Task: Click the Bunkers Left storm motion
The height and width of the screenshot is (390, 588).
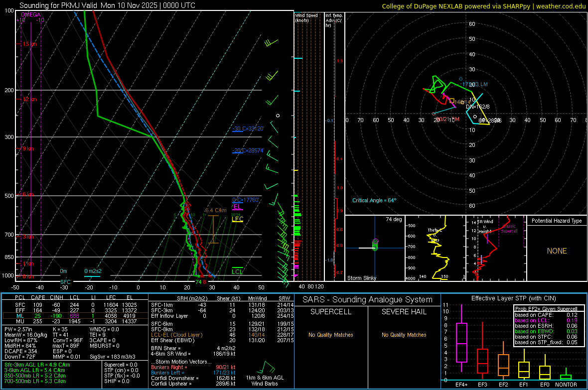Action: coord(193,373)
